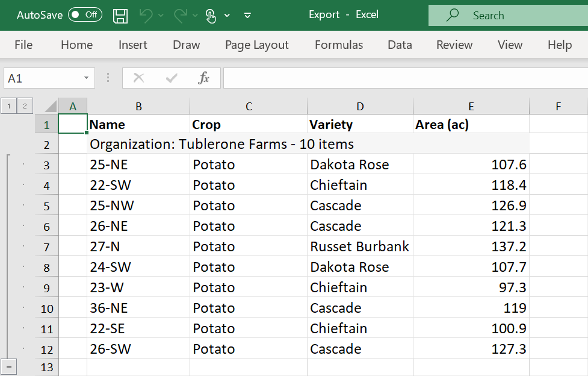Select column C header
The width and height of the screenshot is (588, 376).
249,106
